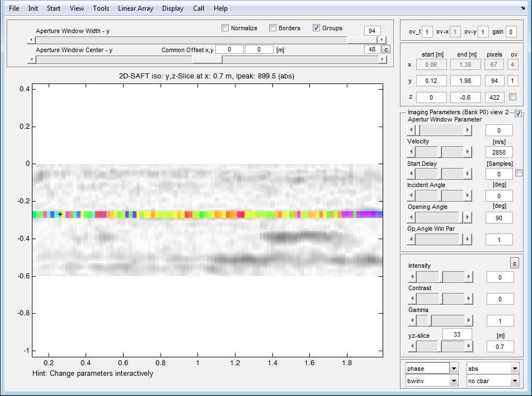
Task: Increase Contrast with its right arrow
Action: tap(469, 299)
